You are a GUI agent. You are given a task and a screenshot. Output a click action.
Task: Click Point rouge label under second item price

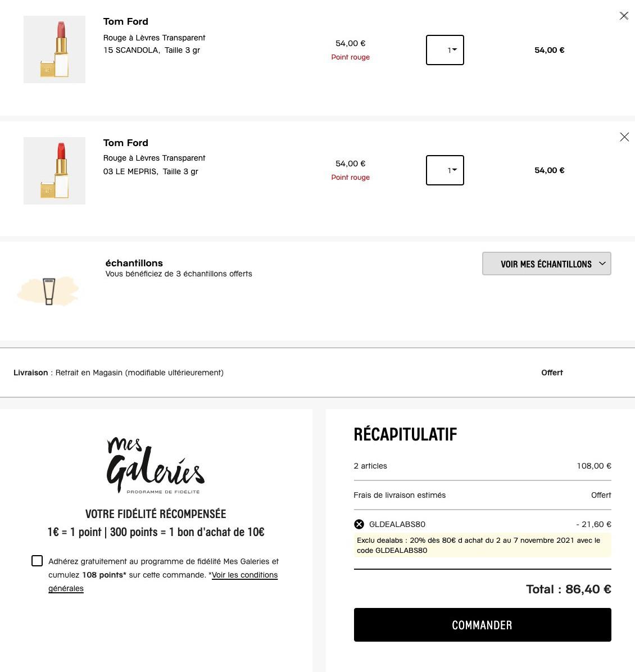pos(350,177)
